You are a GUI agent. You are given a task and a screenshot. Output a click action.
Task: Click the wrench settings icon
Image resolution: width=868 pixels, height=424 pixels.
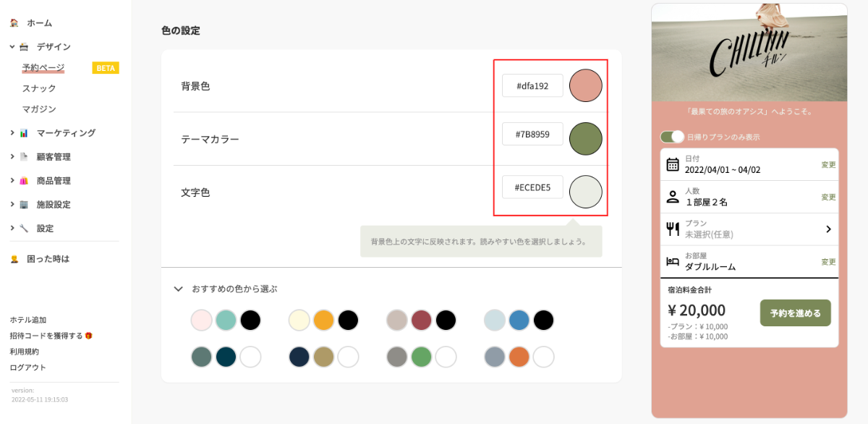click(x=24, y=229)
